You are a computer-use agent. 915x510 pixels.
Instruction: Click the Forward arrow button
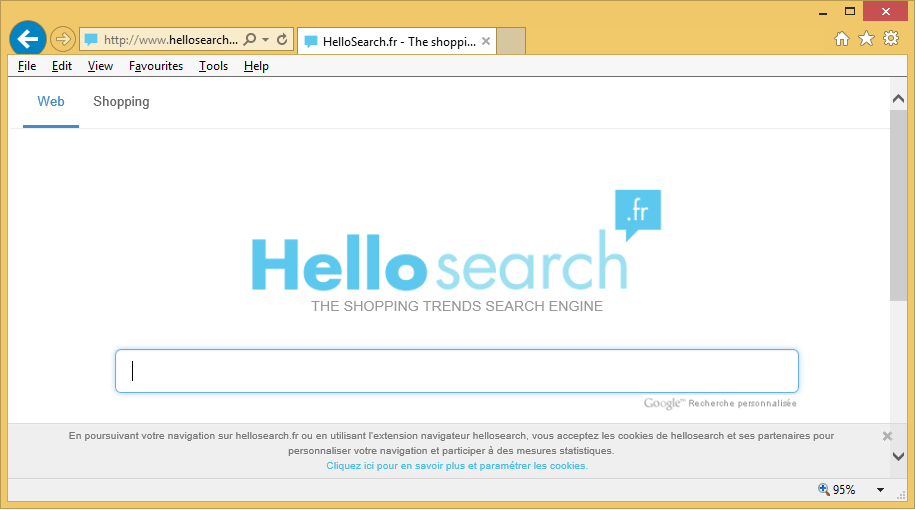coord(62,39)
